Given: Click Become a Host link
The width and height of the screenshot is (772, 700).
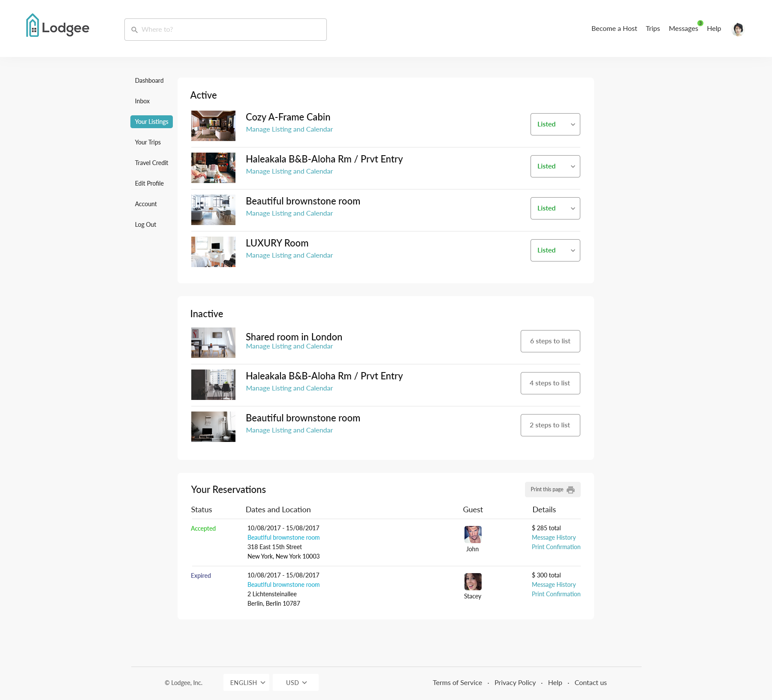Looking at the screenshot, I should point(614,29).
